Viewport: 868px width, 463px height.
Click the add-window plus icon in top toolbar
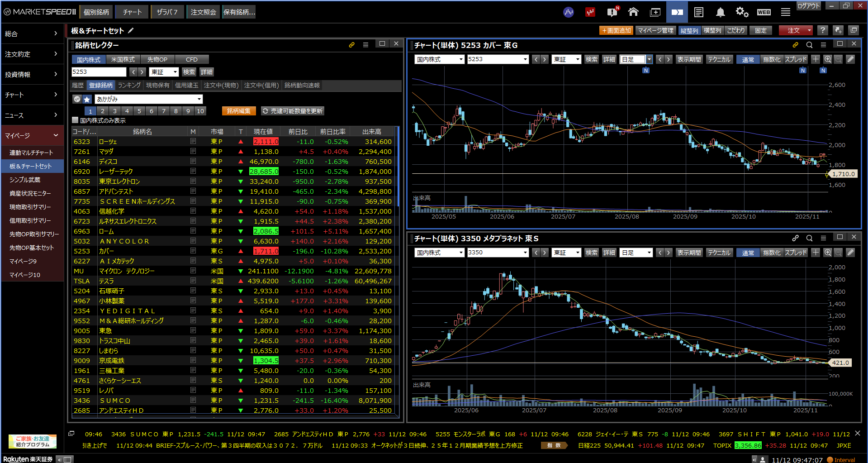click(x=655, y=12)
